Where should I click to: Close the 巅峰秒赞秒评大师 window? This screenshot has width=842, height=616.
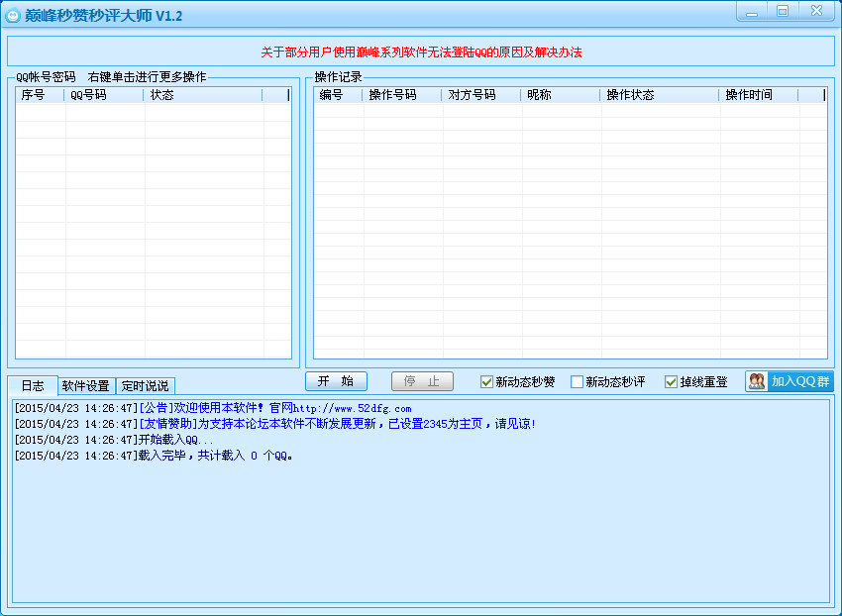tap(817, 11)
